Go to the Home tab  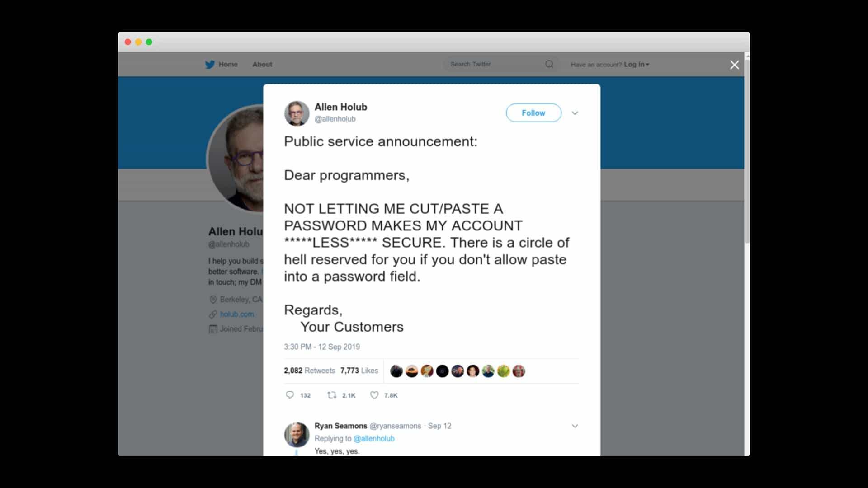click(228, 64)
